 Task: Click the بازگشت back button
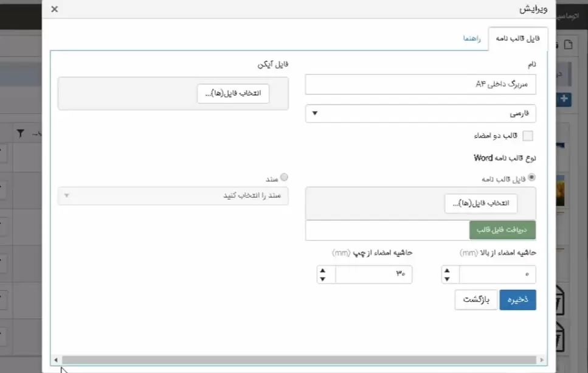pos(476,299)
